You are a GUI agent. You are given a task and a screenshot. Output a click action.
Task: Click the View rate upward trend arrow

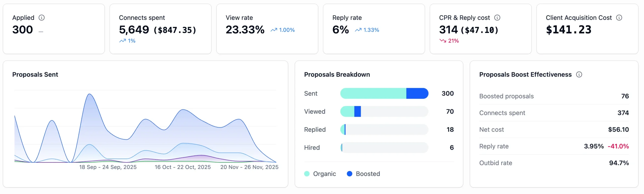click(x=274, y=30)
